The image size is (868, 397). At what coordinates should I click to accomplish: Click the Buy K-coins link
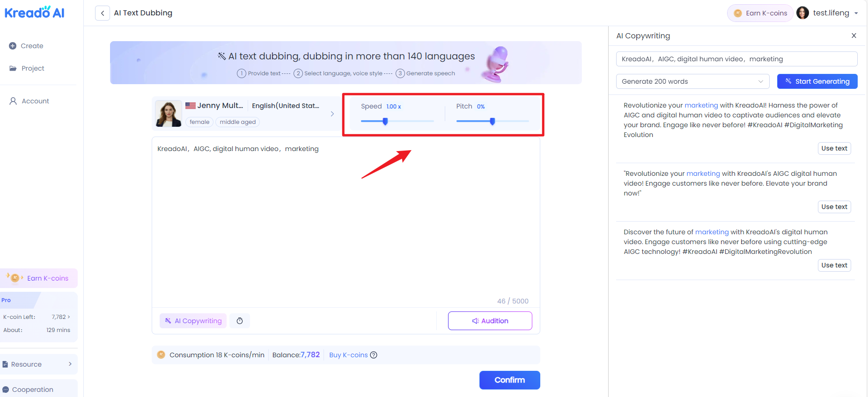click(348, 355)
